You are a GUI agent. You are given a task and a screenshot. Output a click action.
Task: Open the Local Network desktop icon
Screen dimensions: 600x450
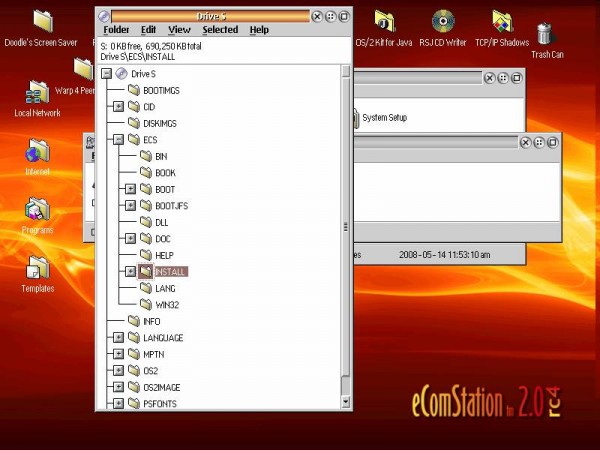(x=37, y=93)
